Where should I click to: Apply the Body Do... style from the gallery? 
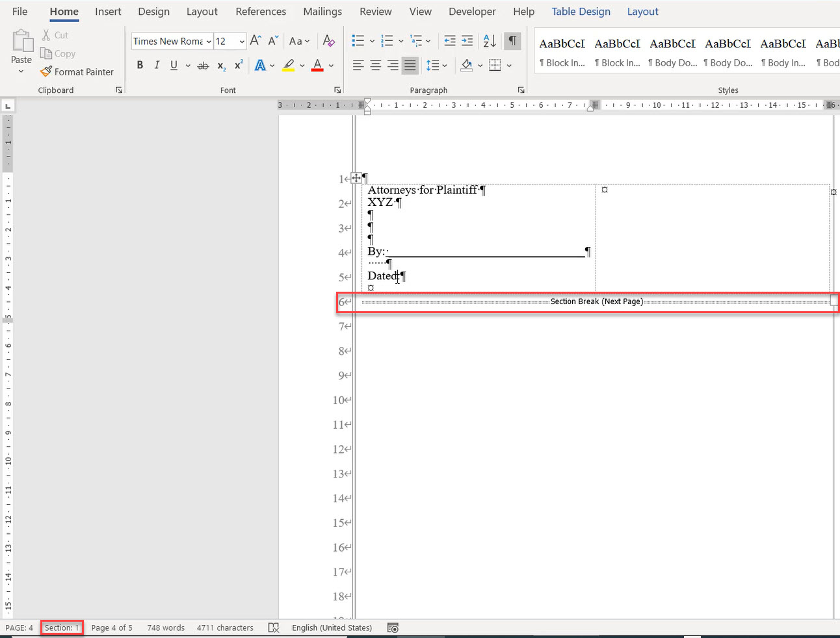(x=672, y=52)
